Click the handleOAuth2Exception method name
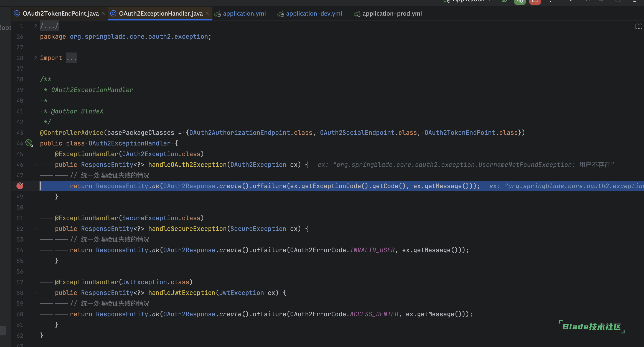This screenshot has width=644, height=347. click(x=188, y=165)
